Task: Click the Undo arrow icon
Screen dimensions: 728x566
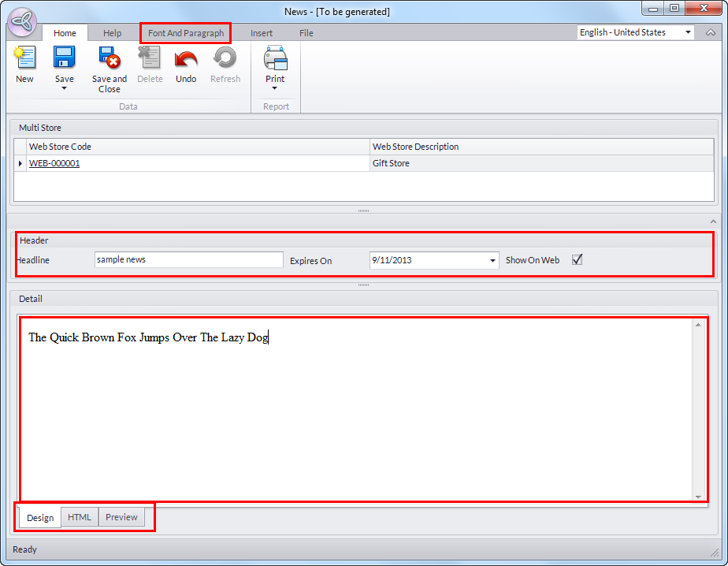Action: [x=186, y=58]
